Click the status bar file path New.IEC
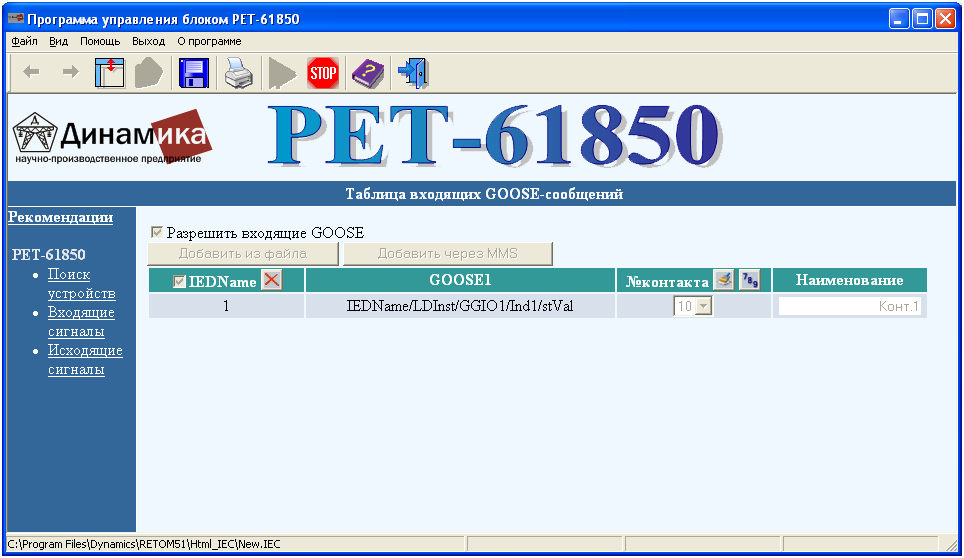The width and height of the screenshot is (964, 558). pos(144,544)
